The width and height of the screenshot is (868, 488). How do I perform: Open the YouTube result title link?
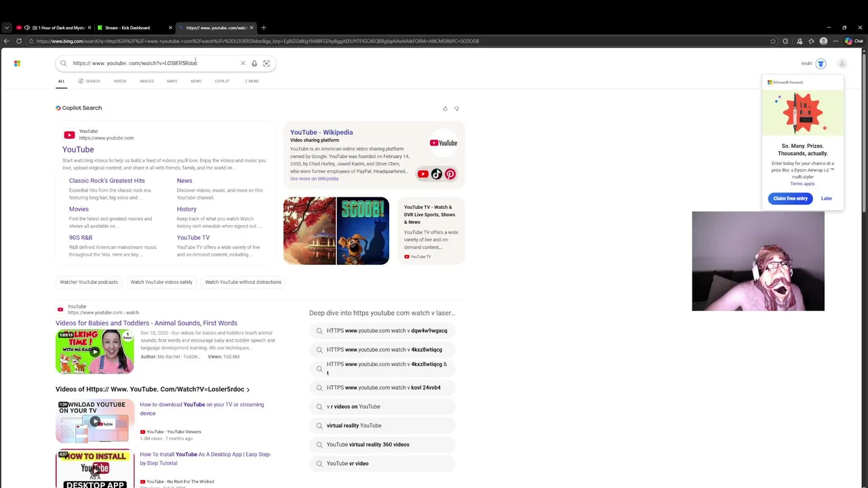pos(78,150)
